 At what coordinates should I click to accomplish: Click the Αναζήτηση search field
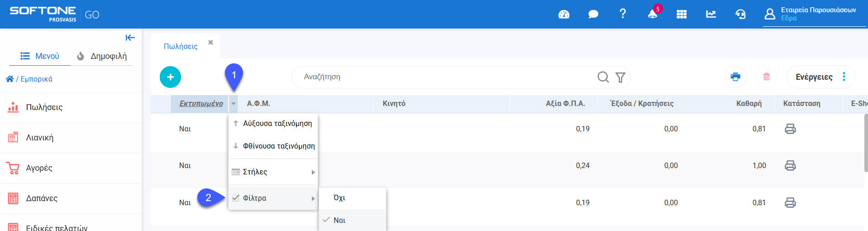tap(444, 77)
